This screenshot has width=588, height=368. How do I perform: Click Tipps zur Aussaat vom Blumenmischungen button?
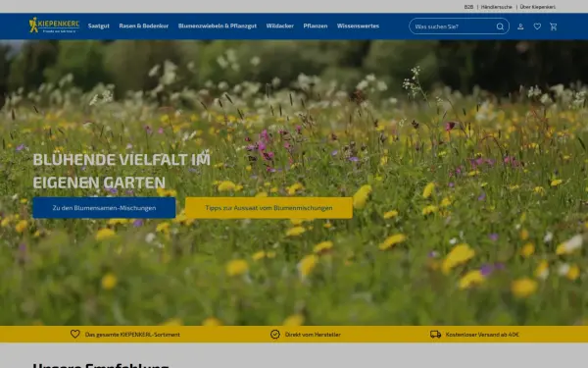[x=269, y=208]
